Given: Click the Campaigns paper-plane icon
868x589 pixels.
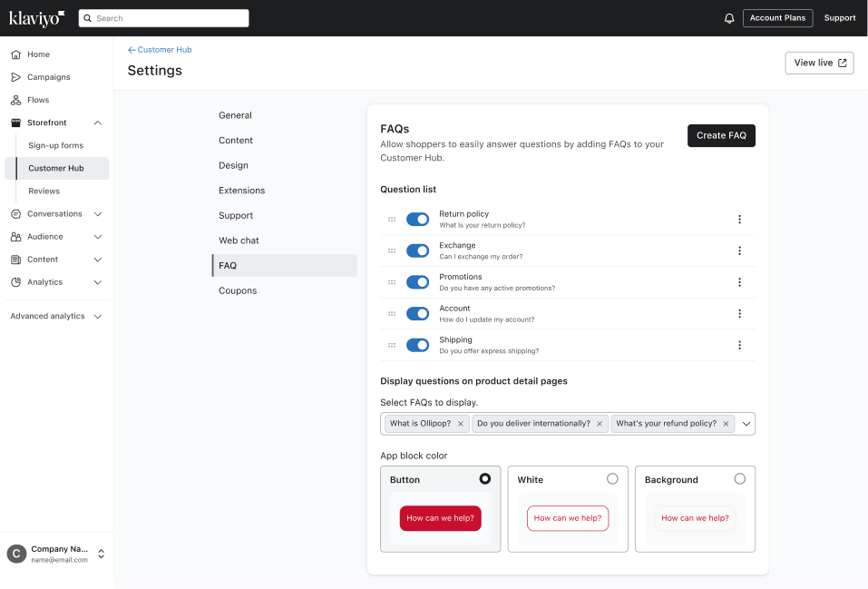Looking at the screenshot, I should [16, 77].
